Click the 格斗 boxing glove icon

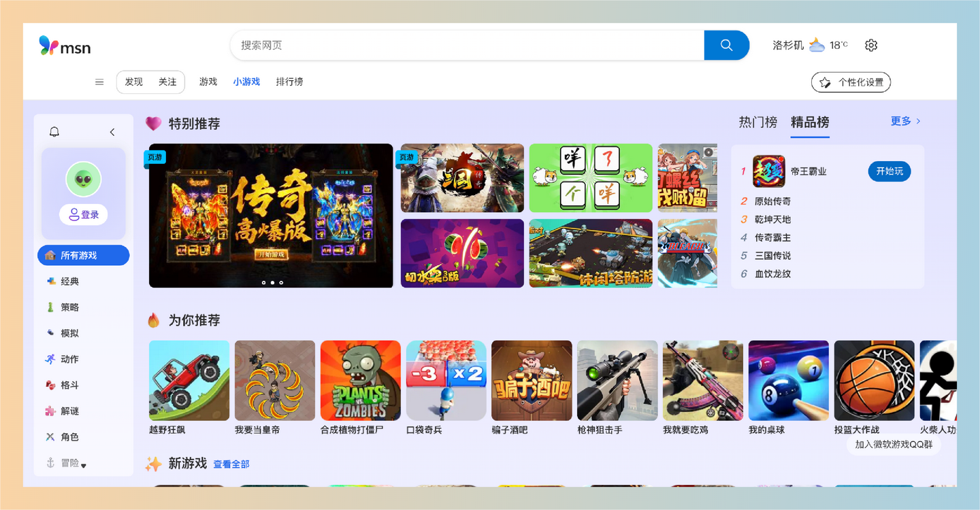[x=50, y=385]
